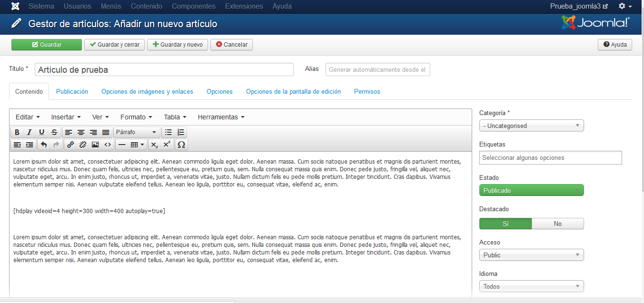Expand the Párrafo format dropdown
The image size is (644, 303).
tap(137, 132)
